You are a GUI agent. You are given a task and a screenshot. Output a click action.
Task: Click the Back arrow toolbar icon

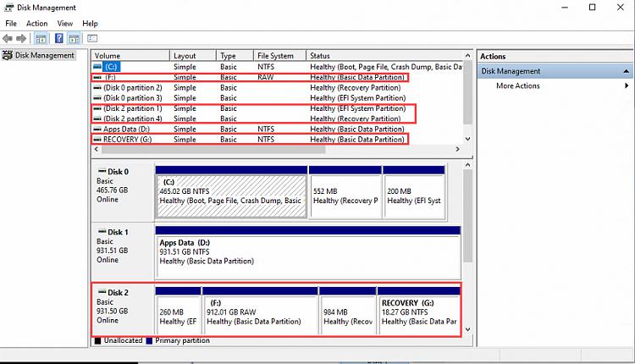click(8, 38)
